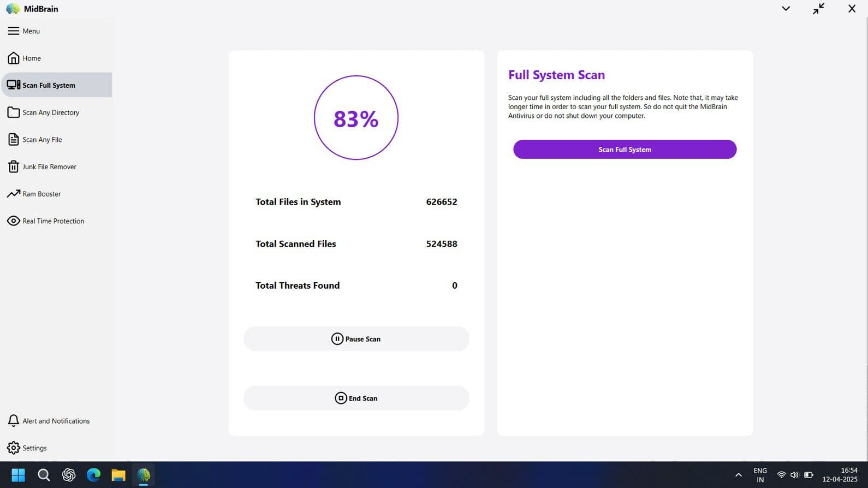Click the restore-down arrows icon in title bar
This screenshot has width=868, height=488.
point(818,9)
